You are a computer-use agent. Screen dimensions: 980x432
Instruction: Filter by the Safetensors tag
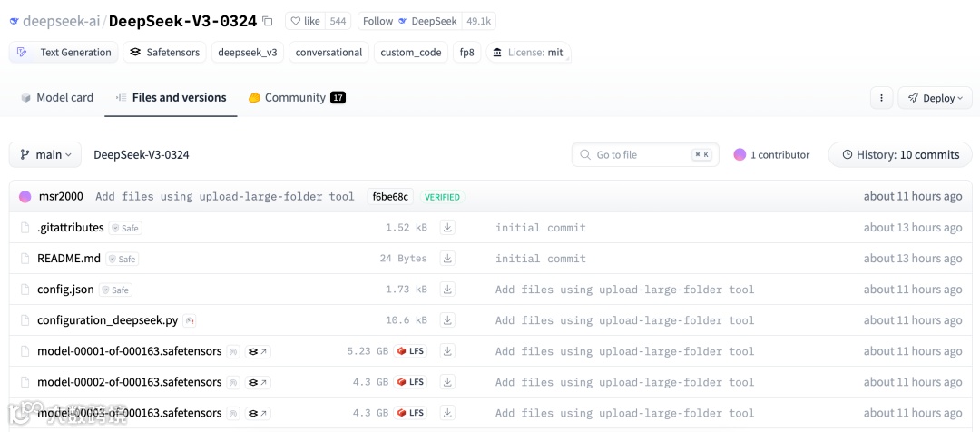(x=165, y=53)
